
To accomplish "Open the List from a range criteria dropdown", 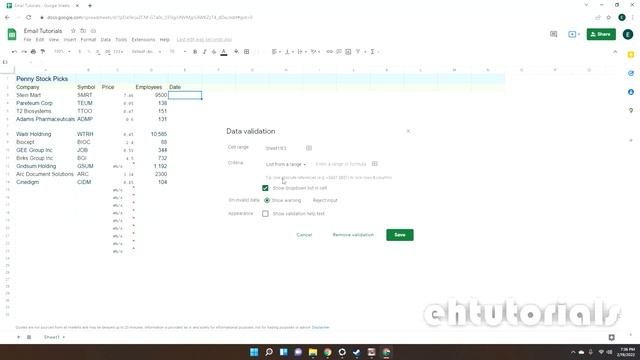I will [x=286, y=164].
